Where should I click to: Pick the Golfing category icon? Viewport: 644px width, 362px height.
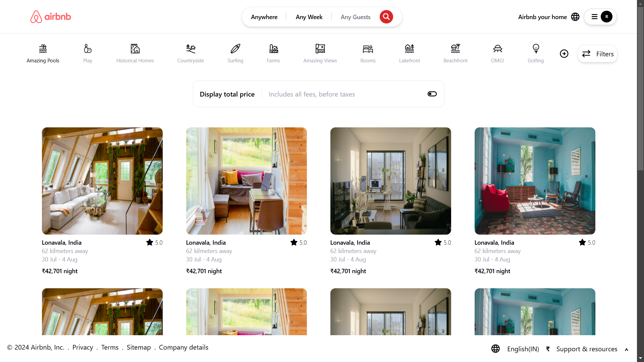(536, 49)
